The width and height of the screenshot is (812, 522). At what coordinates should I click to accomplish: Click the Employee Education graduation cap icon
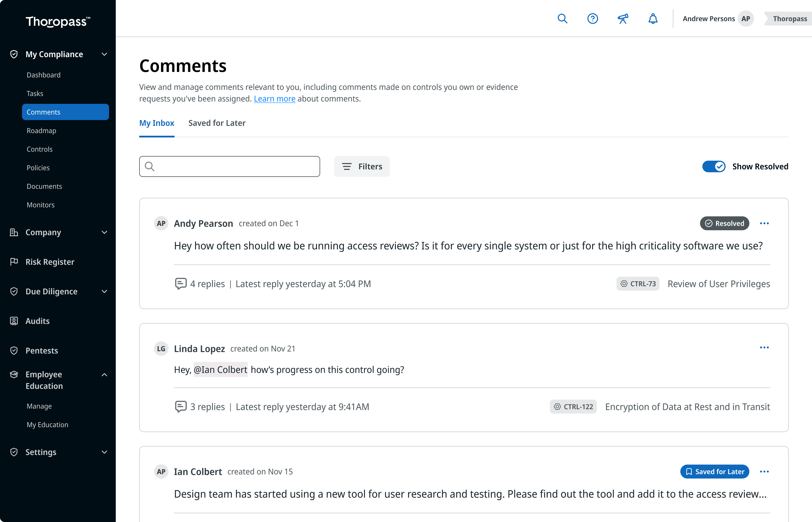(x=14, y=374)
